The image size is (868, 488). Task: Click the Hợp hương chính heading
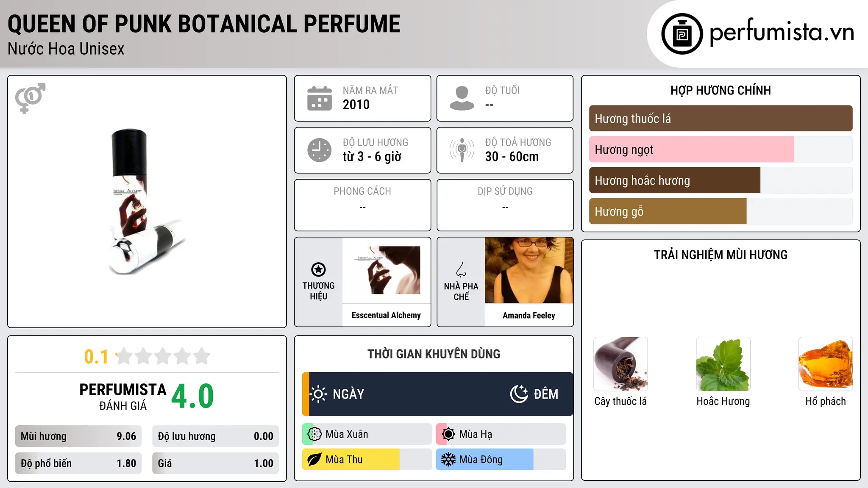click(x=721, y=90)
